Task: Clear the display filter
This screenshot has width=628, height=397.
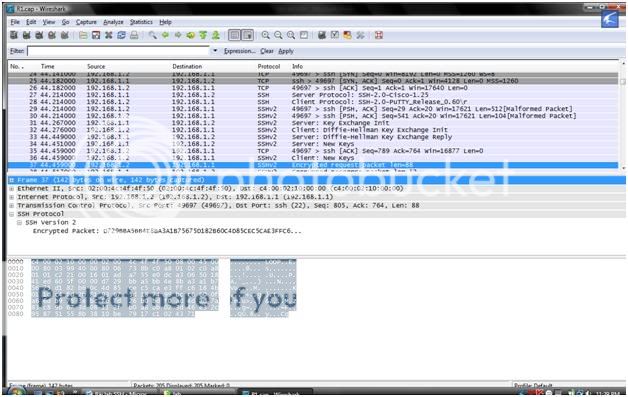Action: pos(267,51)
